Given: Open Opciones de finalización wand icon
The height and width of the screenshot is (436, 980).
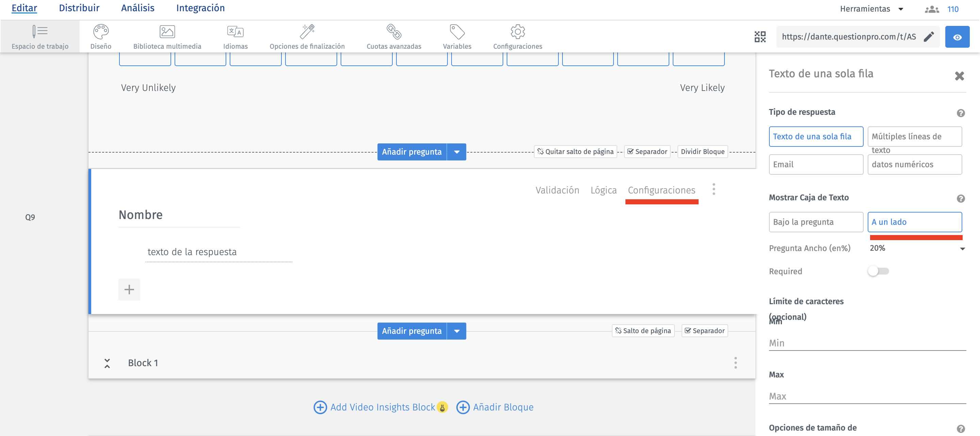Looking at the screenshot, I should 307,32.
